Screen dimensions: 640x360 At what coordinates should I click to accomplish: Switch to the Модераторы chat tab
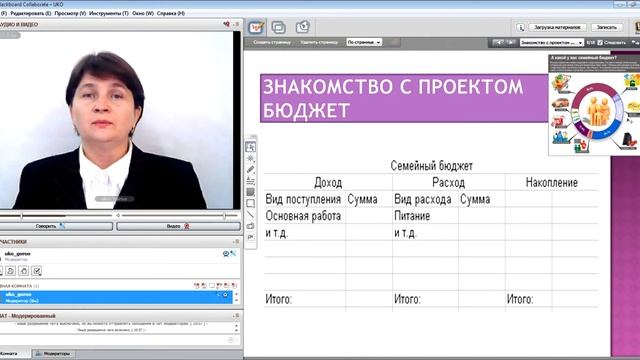(x=53, y=353)
